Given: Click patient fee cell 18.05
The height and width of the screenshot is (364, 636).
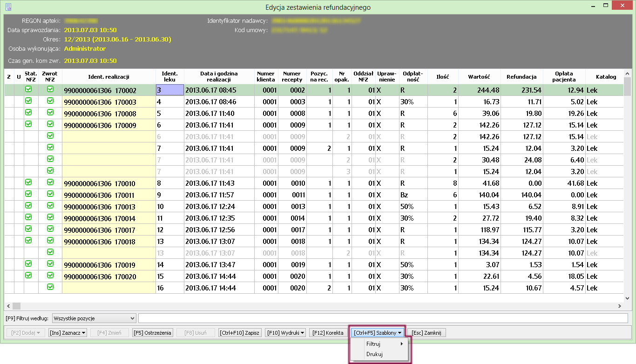Looking at the screenshot, I should click(x=564, y=276).
